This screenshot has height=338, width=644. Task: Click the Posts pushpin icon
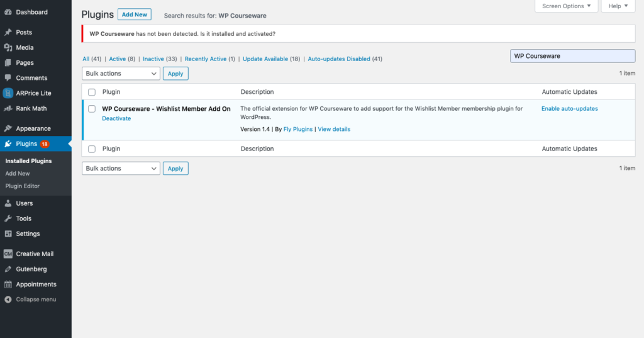tap(8, 32)
